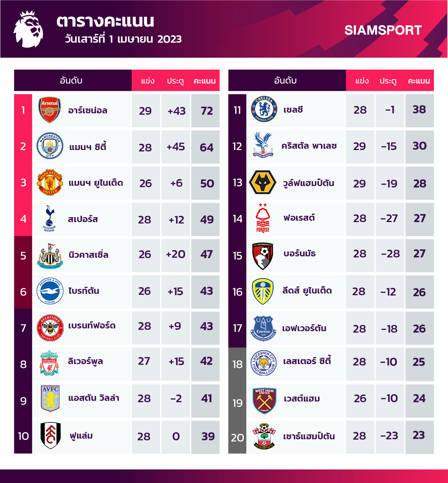This screenshot has height=483, width=448.
Task: Click the Newcastle United crest
Action: tap(50, 256)
